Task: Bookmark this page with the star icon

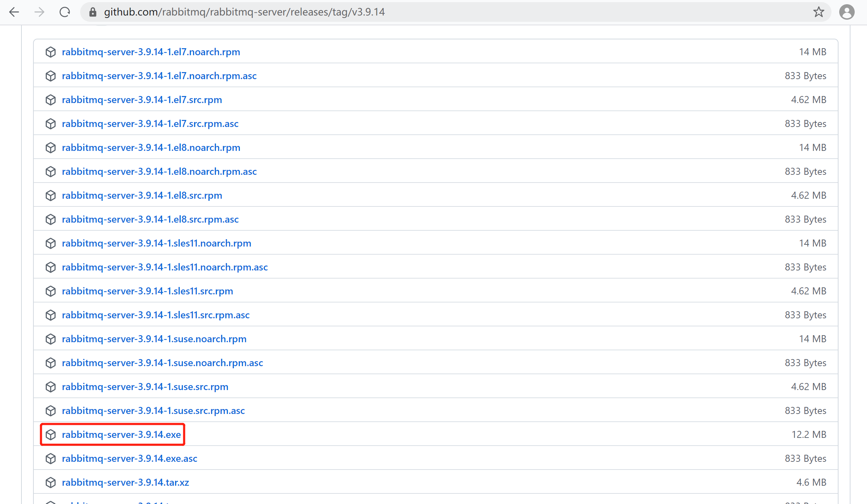Action: pos(819,12)
